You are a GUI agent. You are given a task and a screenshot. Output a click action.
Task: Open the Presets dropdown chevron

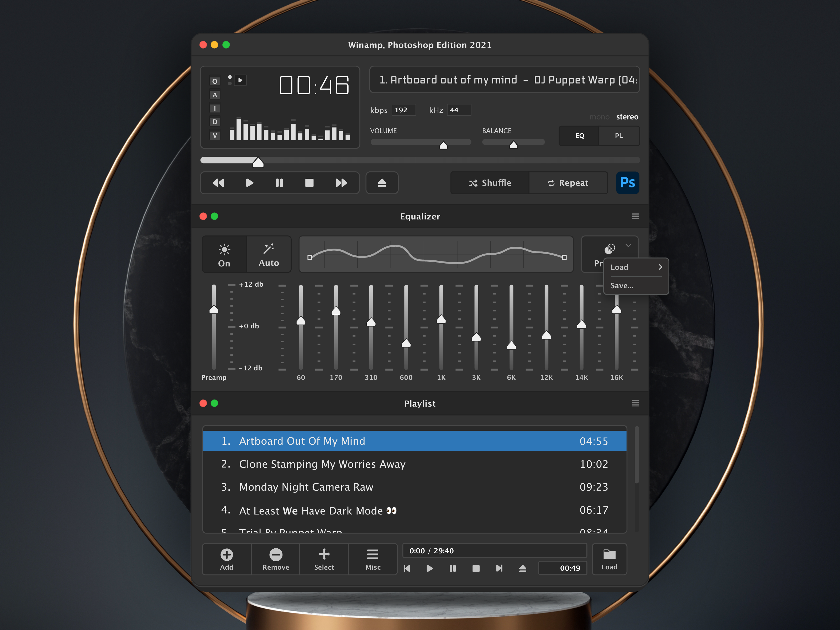pyautogui.click(x=628, y=246)
